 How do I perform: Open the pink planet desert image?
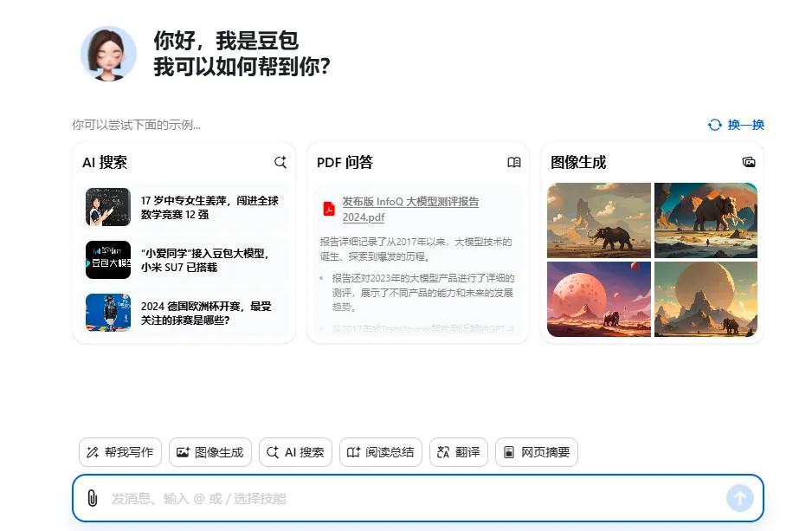click(599, 299)
